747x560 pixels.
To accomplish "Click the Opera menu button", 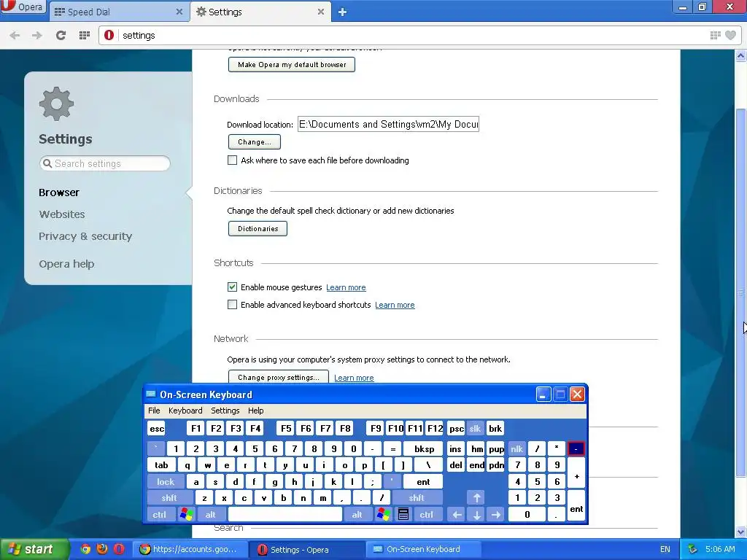I will (x=23, y=8).
